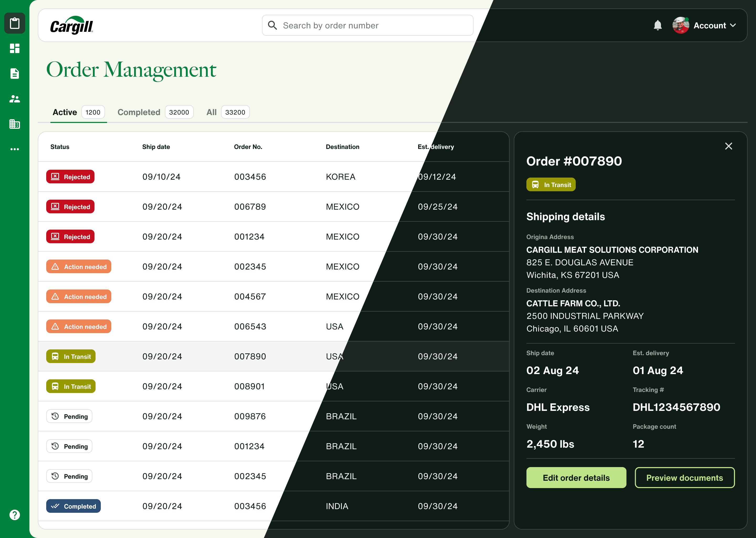Click Rejected badge for order 003456 Korea
The height and width of the screenshot is (538, 756).
click(70, 177)
